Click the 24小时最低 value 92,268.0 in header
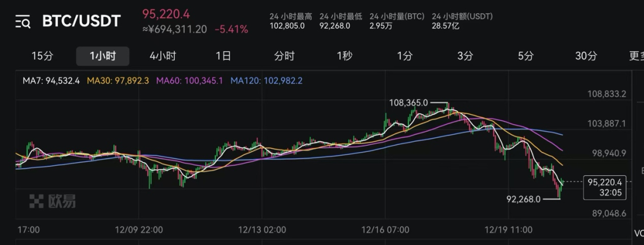The width and height of the screenshot is (644, 245). click(335, 26)
